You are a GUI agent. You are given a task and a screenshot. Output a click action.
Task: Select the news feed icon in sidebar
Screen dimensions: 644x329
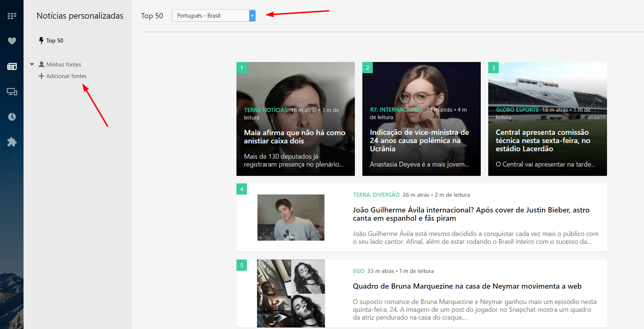pyautogui.click(x=12, y=66)
